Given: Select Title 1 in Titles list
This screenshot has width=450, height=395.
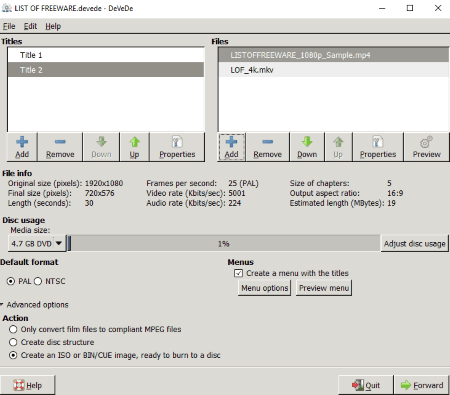Looking at the screenshot, I should (x=106, y=55).
